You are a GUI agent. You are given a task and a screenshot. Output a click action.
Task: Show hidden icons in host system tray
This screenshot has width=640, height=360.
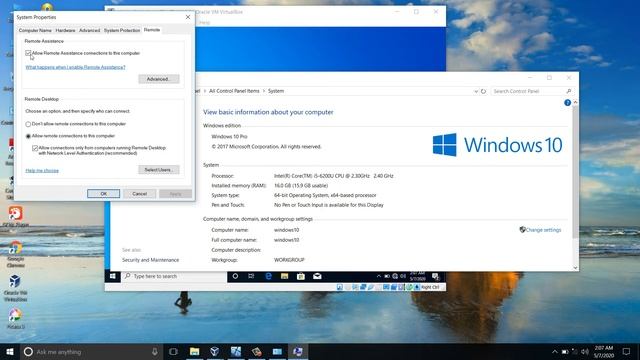click(555, 352)
